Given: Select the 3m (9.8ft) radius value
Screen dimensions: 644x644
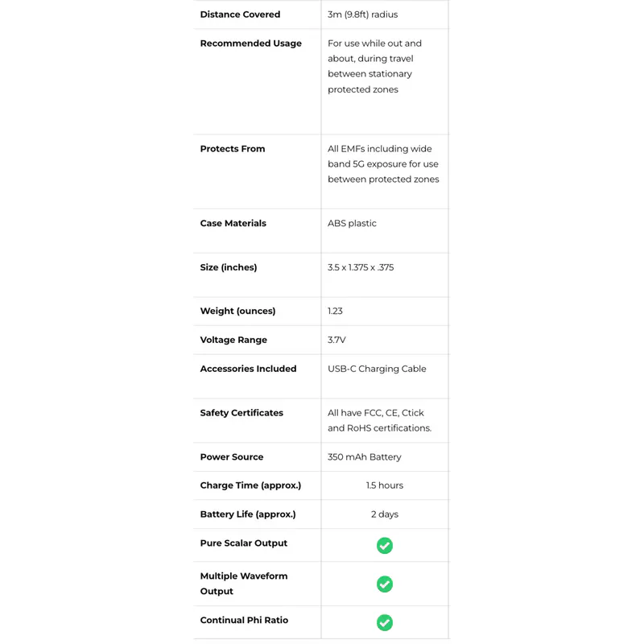Looking at the screenshot, I should coord(362,14).
